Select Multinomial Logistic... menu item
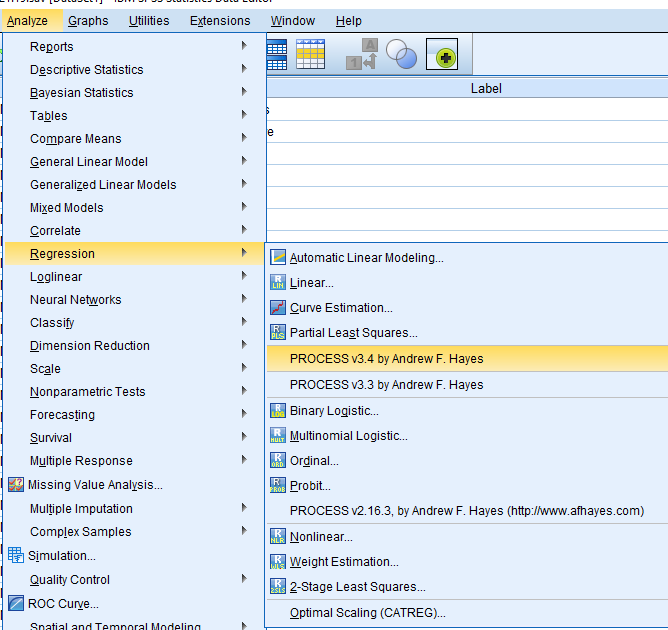Image resolution: width=668 pixels, height=630 pixels. pos(467,436)
